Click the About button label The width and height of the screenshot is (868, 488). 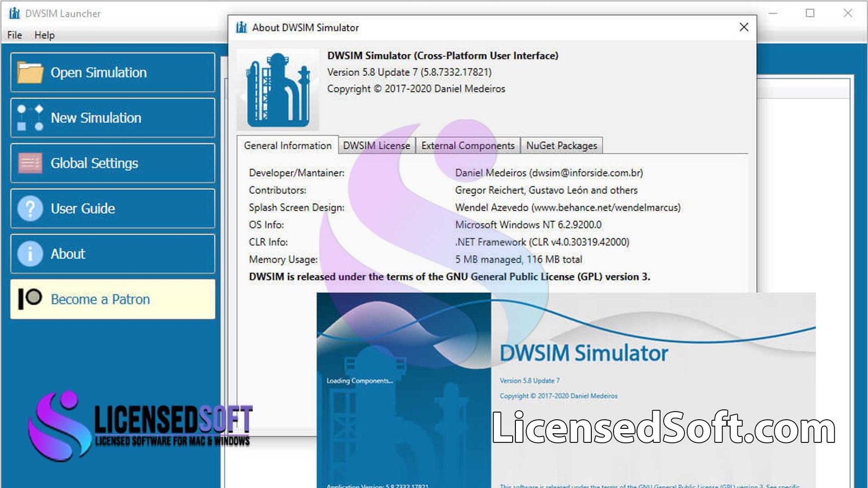(x=68, y=254)
